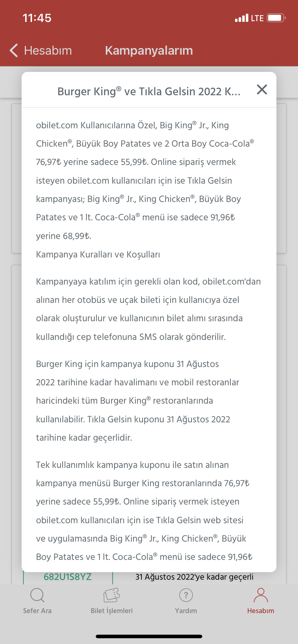The height and width of the screenshot is (644, 298).
Task: Click the coupon code 682U1S8YZ
Action: (x=68, y=577)
